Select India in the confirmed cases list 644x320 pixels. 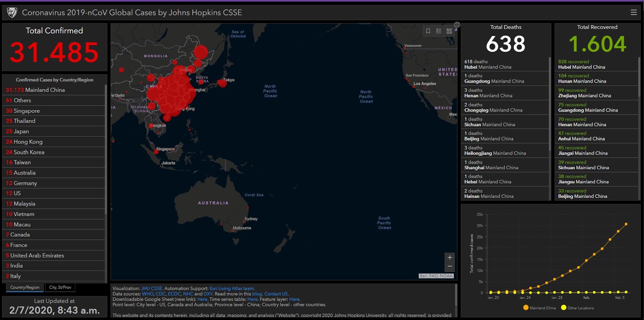(x=54, y=266)
